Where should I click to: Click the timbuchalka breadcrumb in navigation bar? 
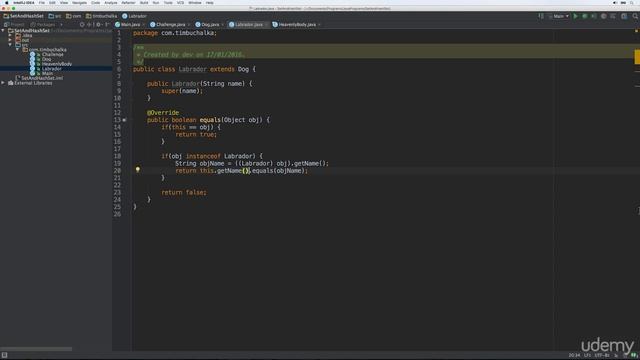pyautogui.click(x=102, y=16)
